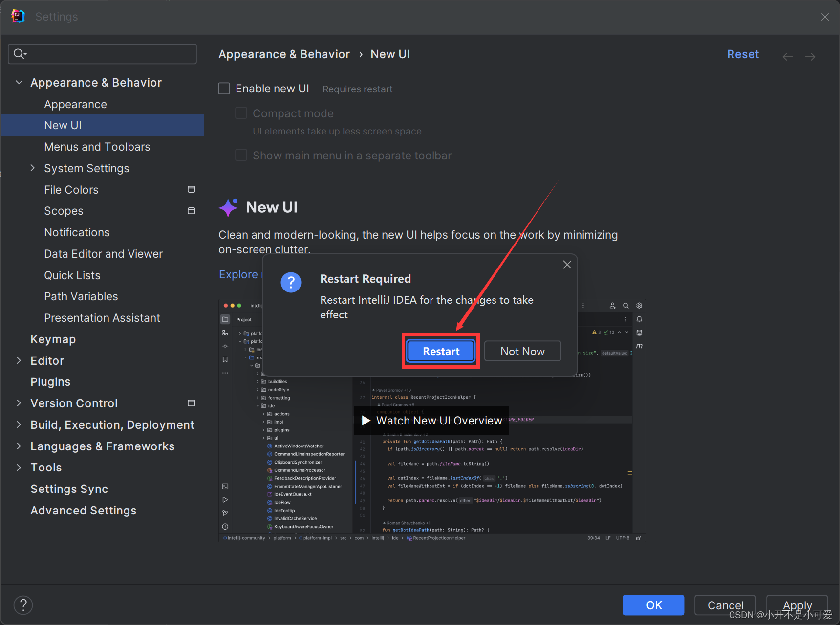The height and width of the screenshot is (625, 840).
Task: Play the Watch New UI Overview video
Action: [x=431, y=421]
